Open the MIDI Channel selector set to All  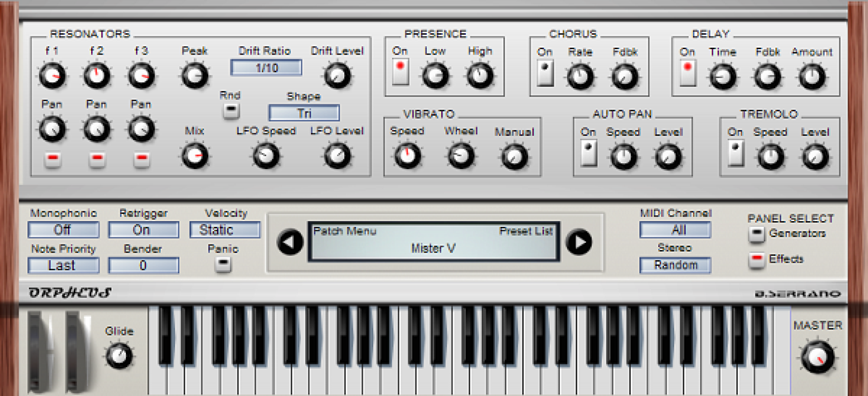[x=676, y=229]
